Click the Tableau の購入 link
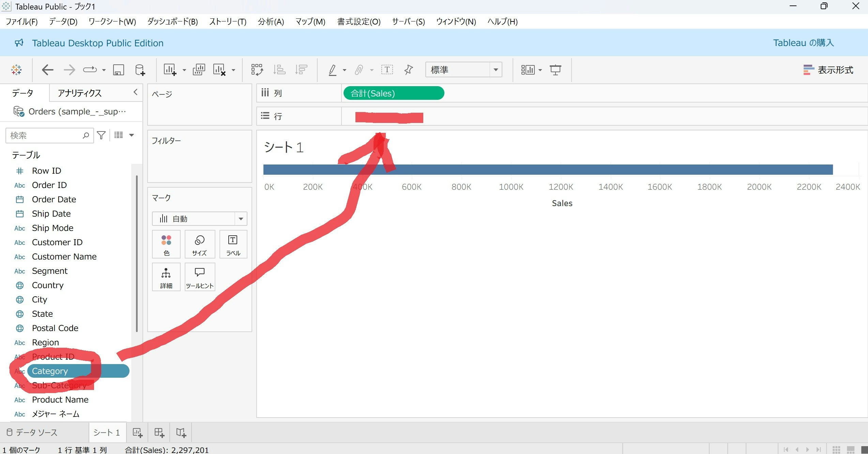Image resolution: width=868 pixels, height=454 pixels. [803, 43]
